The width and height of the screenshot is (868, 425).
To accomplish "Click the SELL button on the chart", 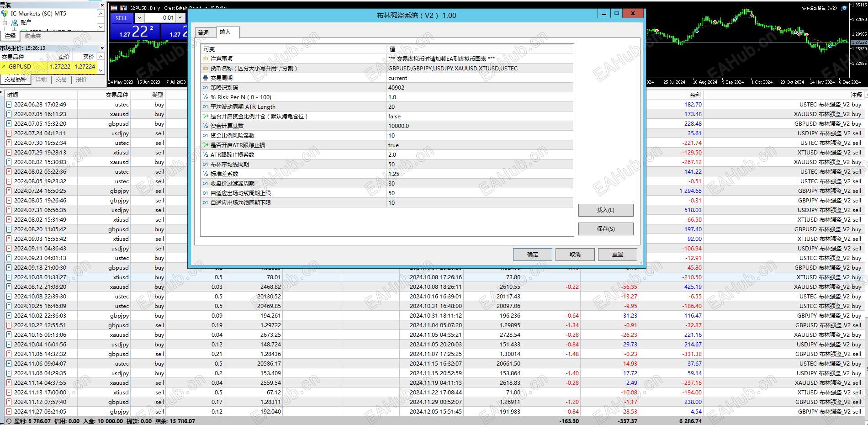I will [122, 18].
